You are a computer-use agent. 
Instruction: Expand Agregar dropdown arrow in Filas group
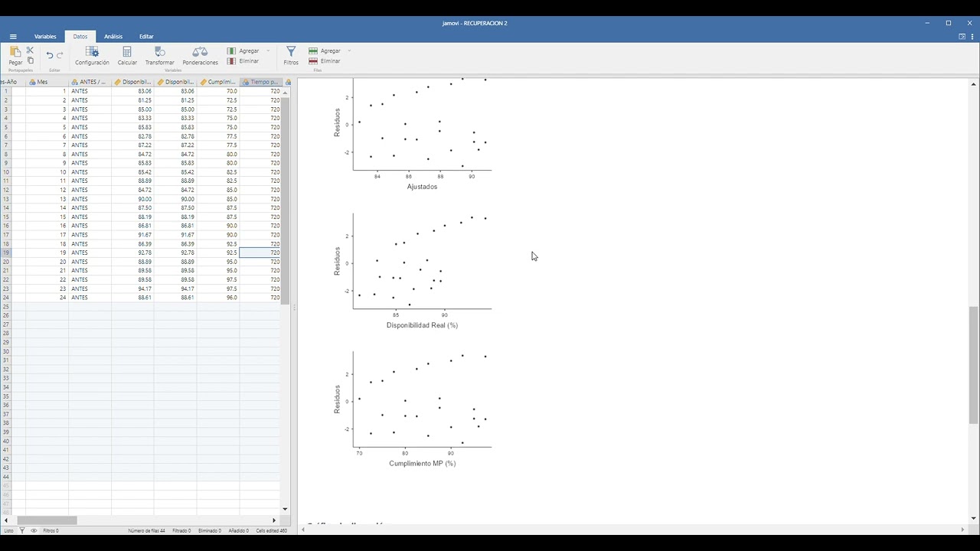[x=349, y=51]
